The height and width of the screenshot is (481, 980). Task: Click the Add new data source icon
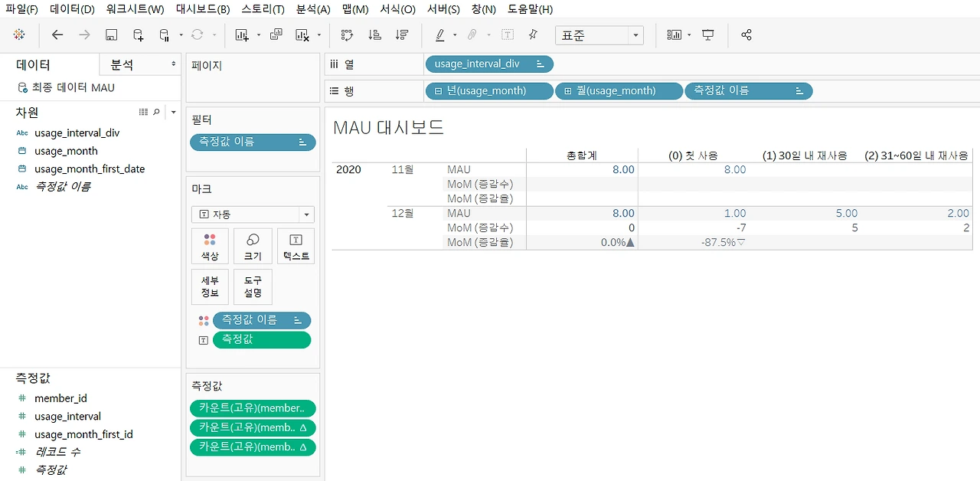pos(138,35)
